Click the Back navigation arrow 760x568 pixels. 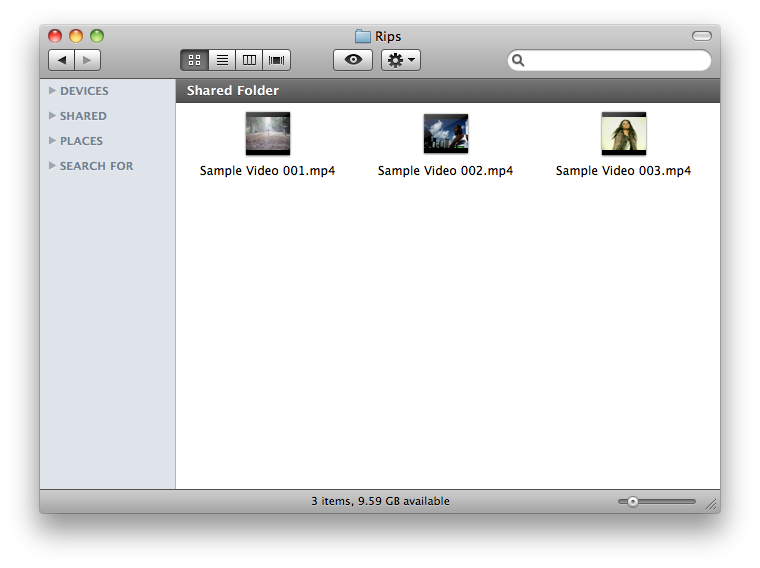pyautogui.click(x=62, y=60)
